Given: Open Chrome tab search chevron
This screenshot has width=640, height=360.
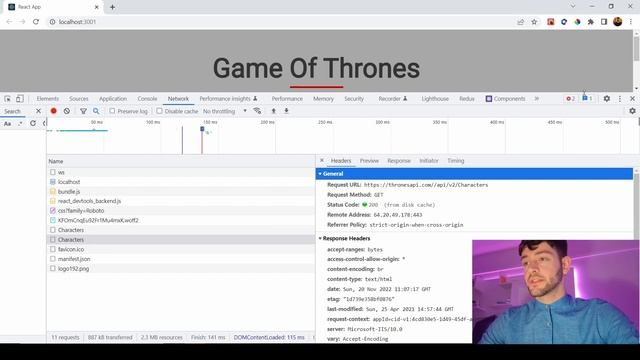Looking at the screenshot, I should tap(573, 7).
